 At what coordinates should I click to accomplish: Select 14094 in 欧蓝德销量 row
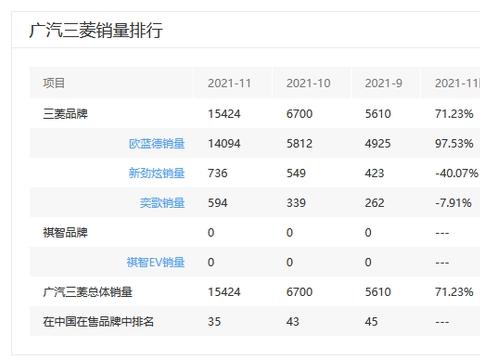tap(224, 144)
